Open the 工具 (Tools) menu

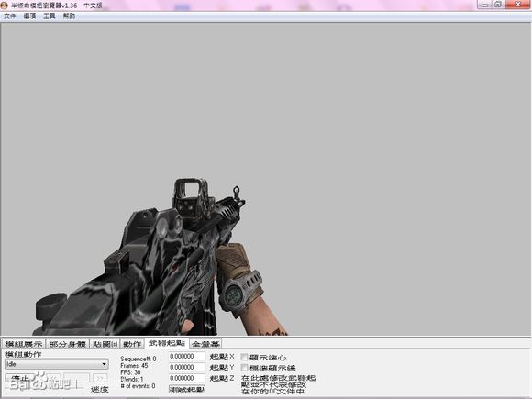pyautogui.click(x=50, y=16)
